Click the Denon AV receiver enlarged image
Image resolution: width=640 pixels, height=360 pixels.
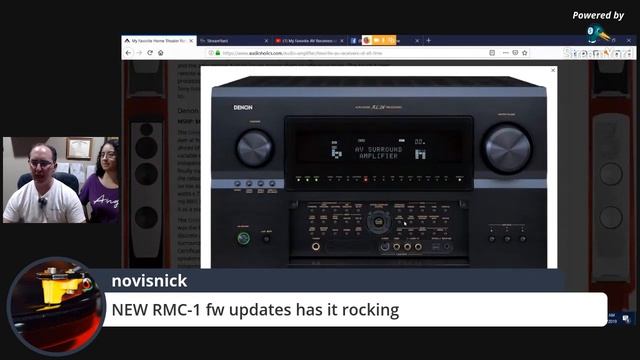[x=379, y=171]
